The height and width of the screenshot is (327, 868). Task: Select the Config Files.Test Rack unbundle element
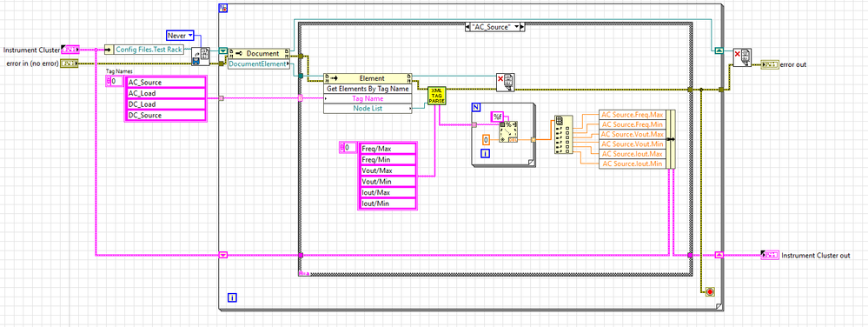pos(148,50)
